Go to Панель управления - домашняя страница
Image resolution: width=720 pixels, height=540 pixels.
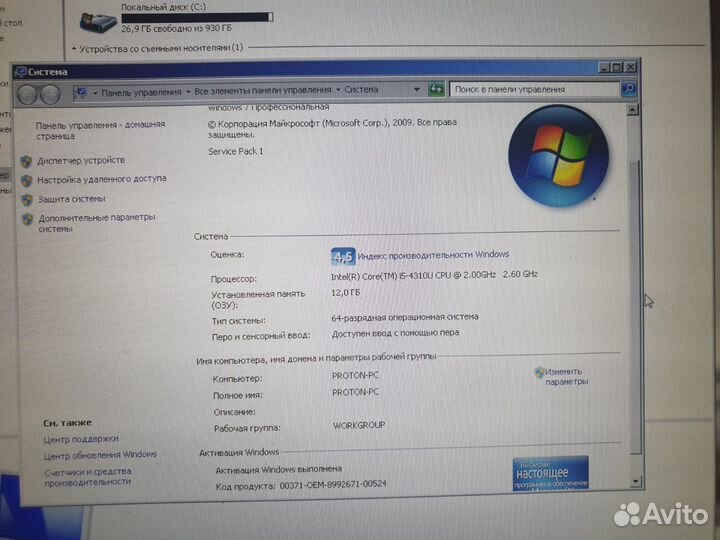point(100,130)
